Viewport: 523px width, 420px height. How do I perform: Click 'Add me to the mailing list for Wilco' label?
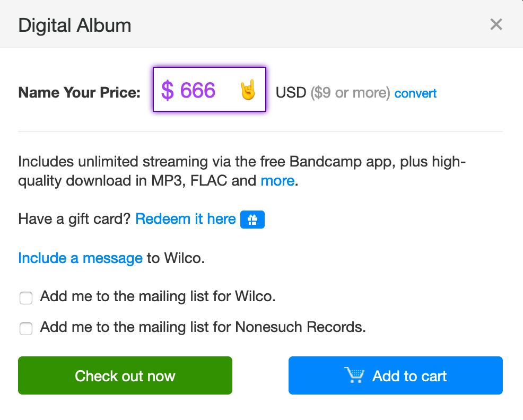pyautogui.click(x=158, y=296)
